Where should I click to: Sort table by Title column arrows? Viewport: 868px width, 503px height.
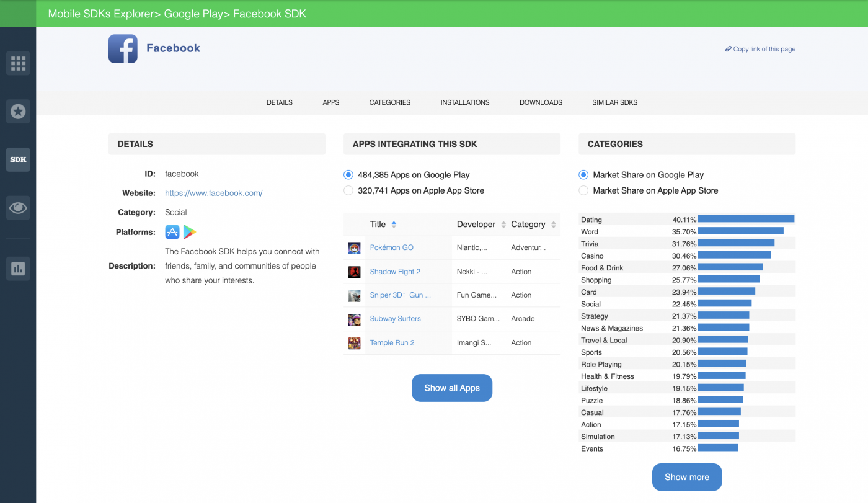[394, 225]
